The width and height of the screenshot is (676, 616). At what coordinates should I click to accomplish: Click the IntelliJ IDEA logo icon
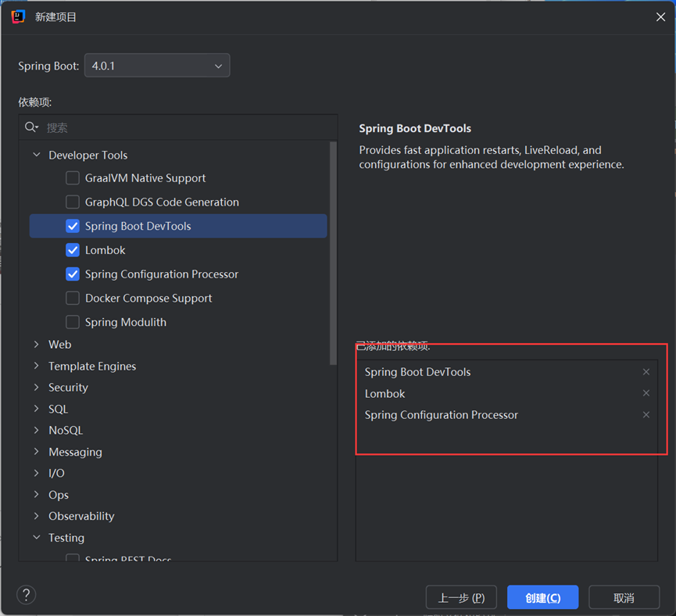pyautogui.click(x=18, y=17)
